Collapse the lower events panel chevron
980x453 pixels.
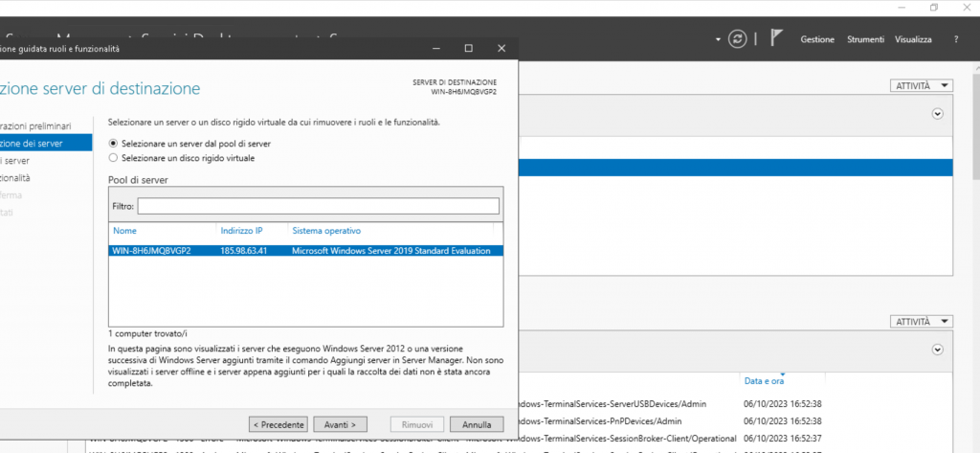coord(938,350)
